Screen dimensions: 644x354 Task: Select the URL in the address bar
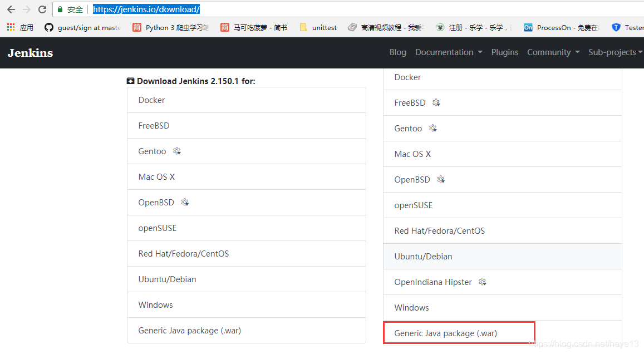[x=146, y=9]
